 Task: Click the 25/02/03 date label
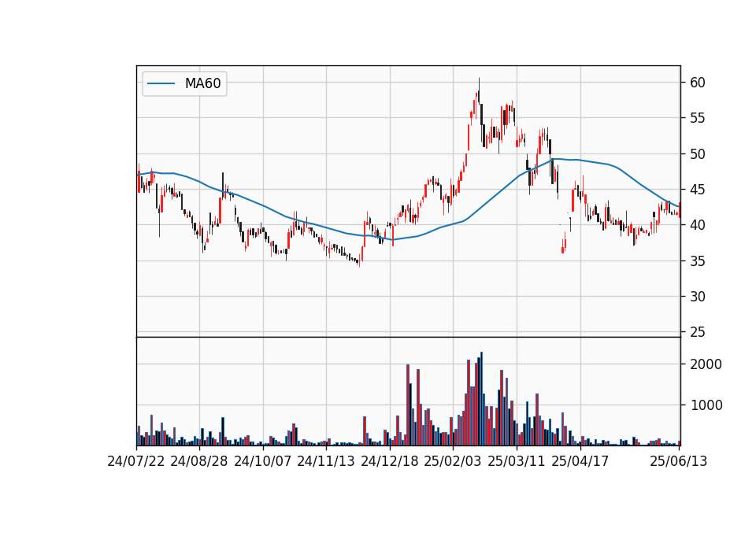coord(453,461)
